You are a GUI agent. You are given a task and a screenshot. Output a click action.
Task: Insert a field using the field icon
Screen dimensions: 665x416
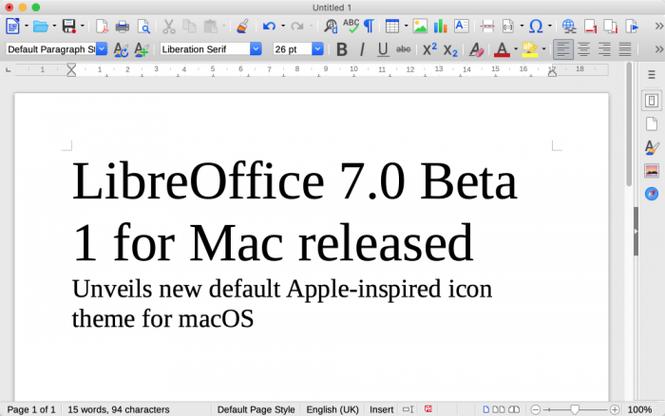tap(508, 26)
